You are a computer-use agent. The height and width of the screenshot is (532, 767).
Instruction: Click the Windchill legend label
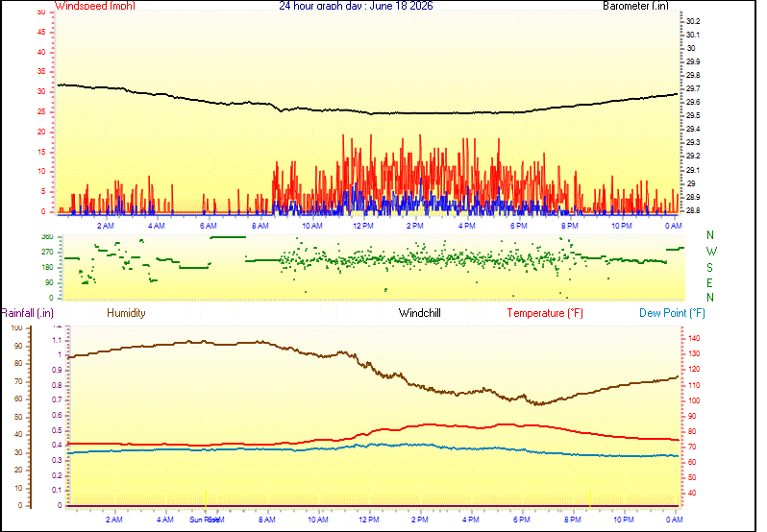(419, 313)
